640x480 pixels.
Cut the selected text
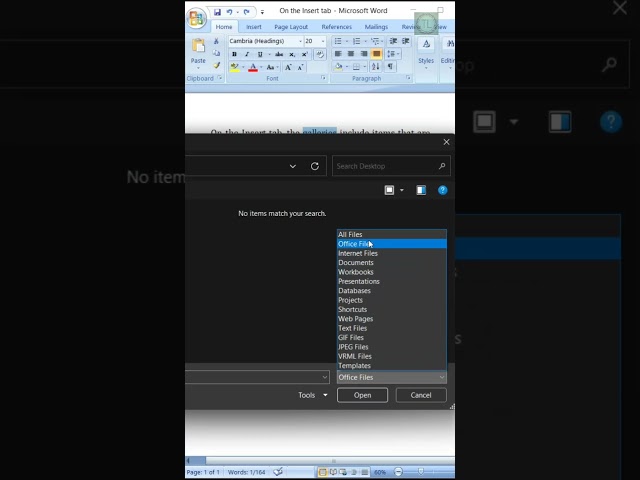[x=216, y=41]
